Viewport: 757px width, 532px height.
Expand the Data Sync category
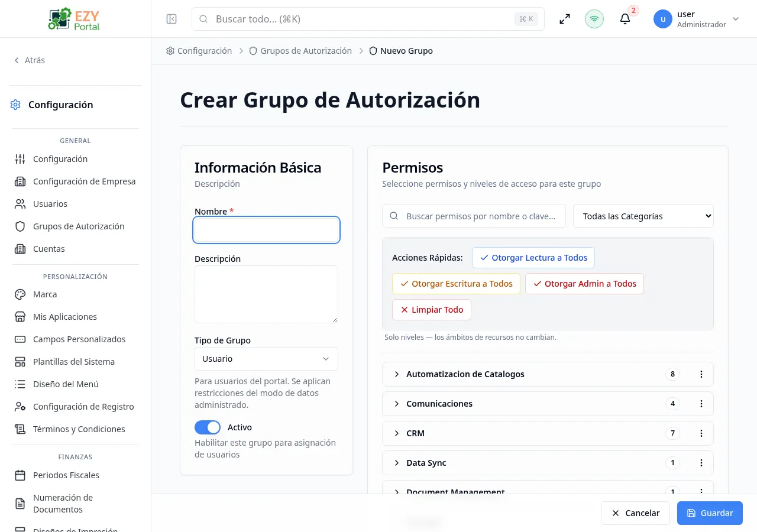pos(397,463)
